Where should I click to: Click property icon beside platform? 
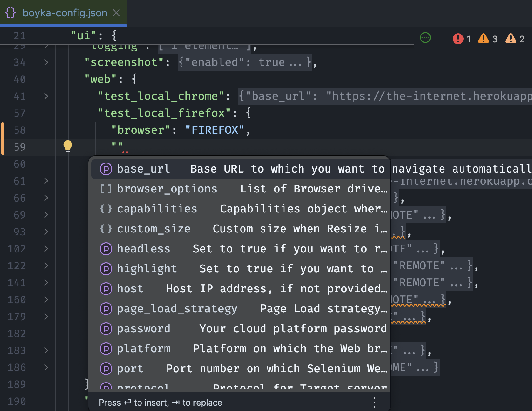pos(106,349)
